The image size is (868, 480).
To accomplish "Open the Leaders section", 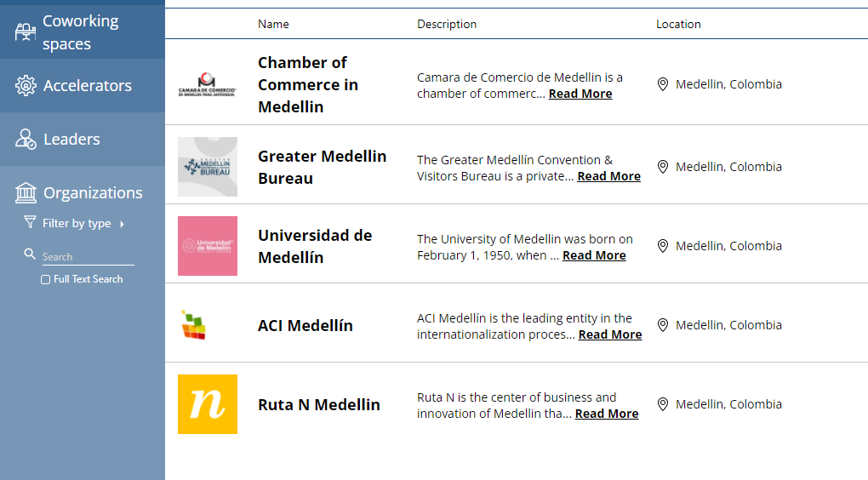I will [71, 139].
